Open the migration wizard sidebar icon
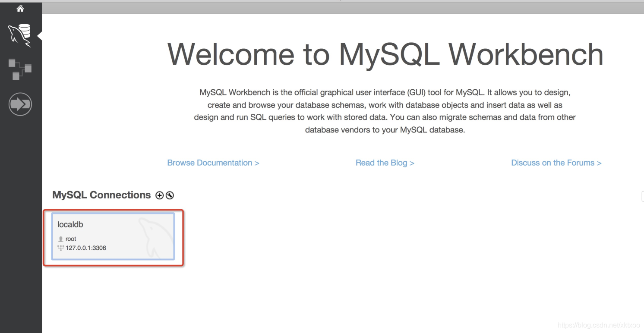 click(20, 104)
